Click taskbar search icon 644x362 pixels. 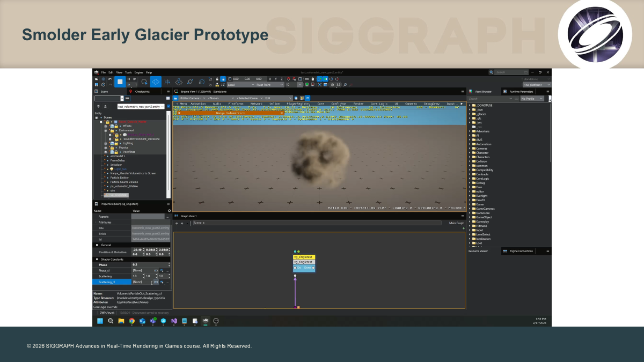click(111, 321)
